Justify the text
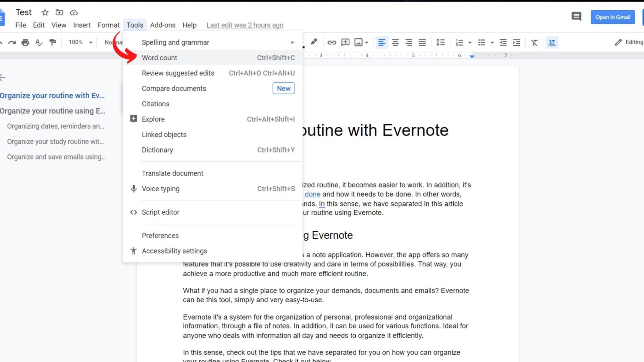Image resolution: width=644 pixels, height=362 pixels. pyautogui.click(x=422, y=42)
